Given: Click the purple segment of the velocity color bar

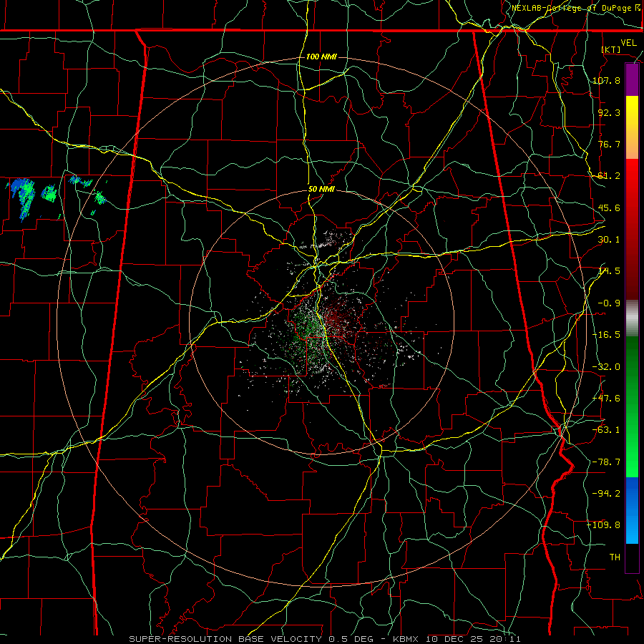Looking at the screenshot, I should click(x=632, y=80).
